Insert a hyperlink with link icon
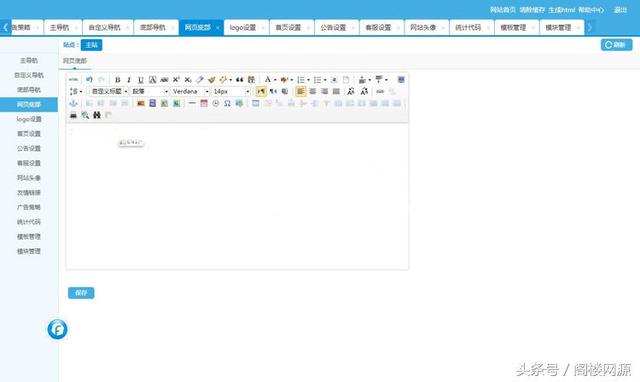Viewport: 640px width, 382px height. 380,91
